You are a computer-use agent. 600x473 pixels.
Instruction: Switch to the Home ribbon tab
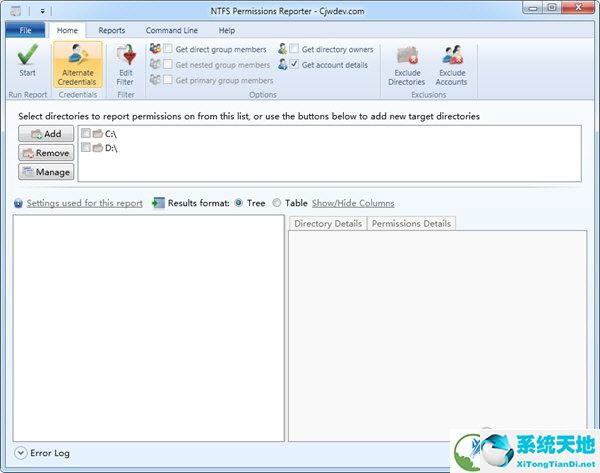point(67,30)
